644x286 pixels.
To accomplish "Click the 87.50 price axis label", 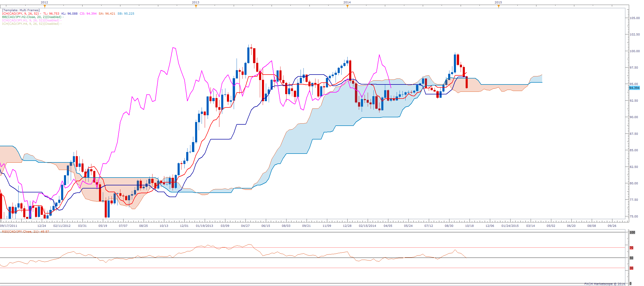I will click(x=634, y=134).
